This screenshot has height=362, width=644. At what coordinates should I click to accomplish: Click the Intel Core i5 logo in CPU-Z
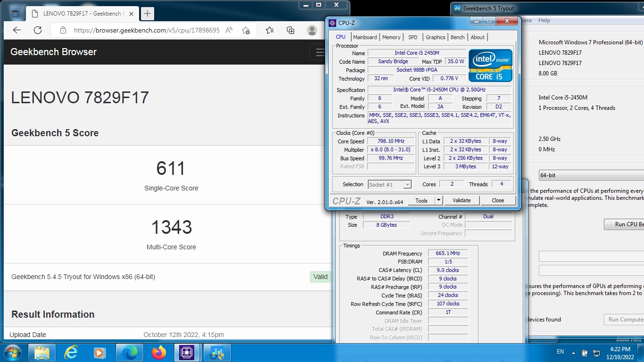(x=490, y=66)
